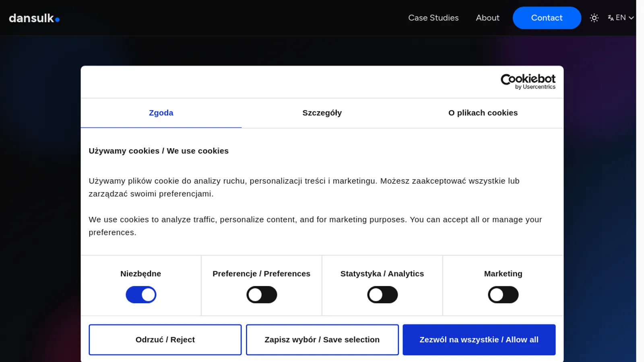Viewport: 644px width, 362px height.
Task: Enable the Marketing cookies switch
Action: (503, 295)
